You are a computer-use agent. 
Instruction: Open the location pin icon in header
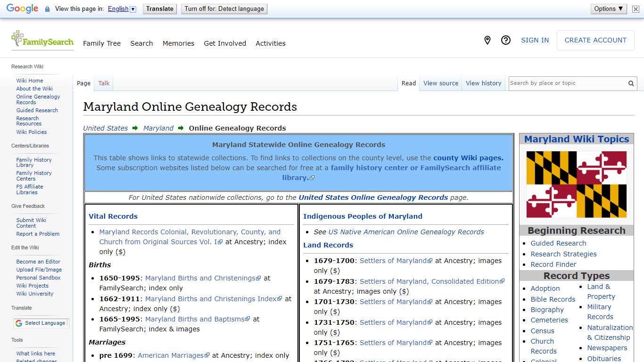pyautogui.click(x=487, y=41)
